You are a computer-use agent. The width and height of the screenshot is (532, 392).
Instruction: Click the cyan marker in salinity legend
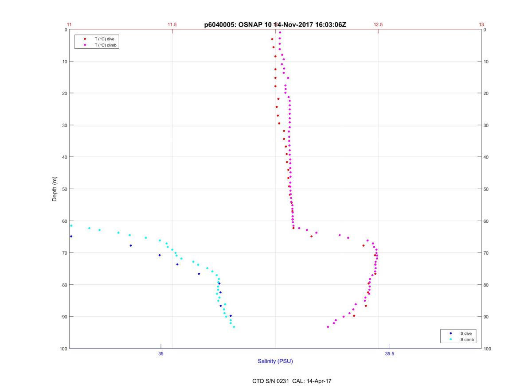pos(451,340)
